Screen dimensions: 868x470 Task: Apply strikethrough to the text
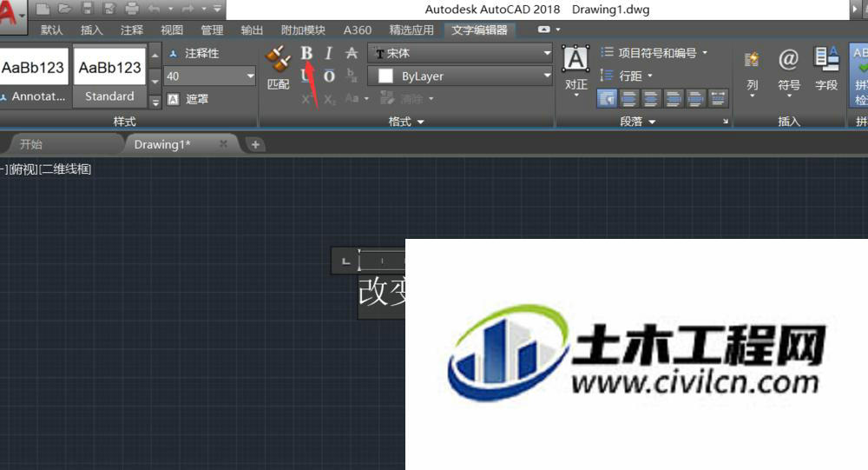tap(352, 53)
